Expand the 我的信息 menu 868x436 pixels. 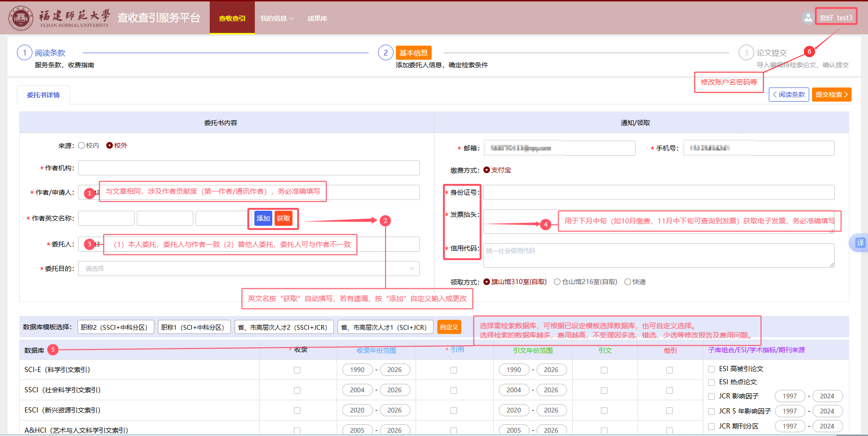[x=276, y=18]
